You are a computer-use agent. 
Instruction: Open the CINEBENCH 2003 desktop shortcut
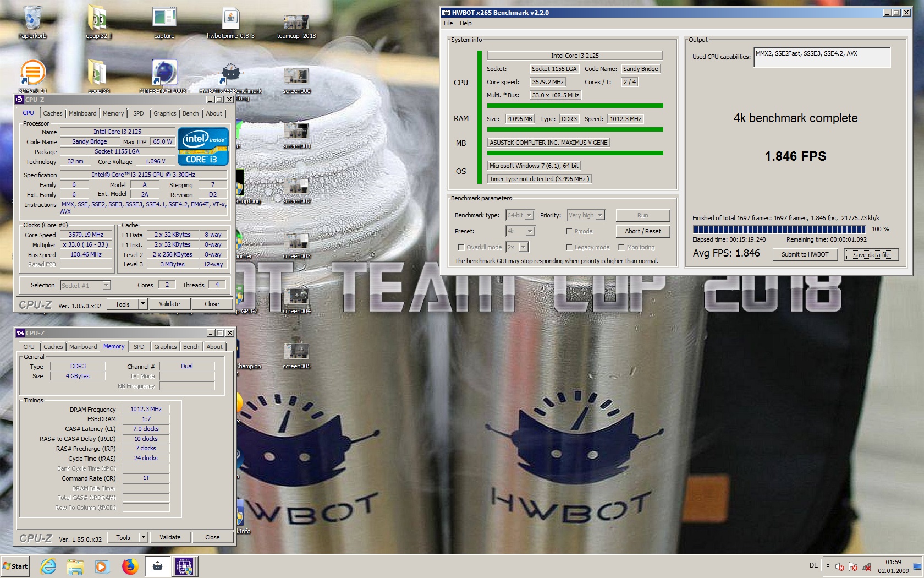tap(164, 76)
